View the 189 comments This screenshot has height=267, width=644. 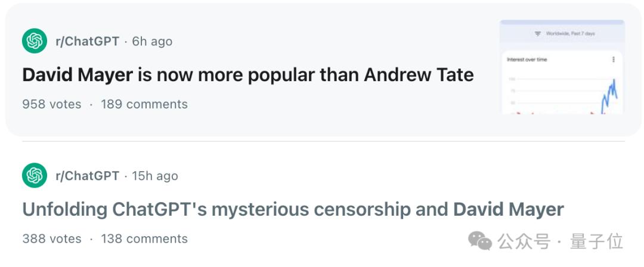[x=144, y=104]
